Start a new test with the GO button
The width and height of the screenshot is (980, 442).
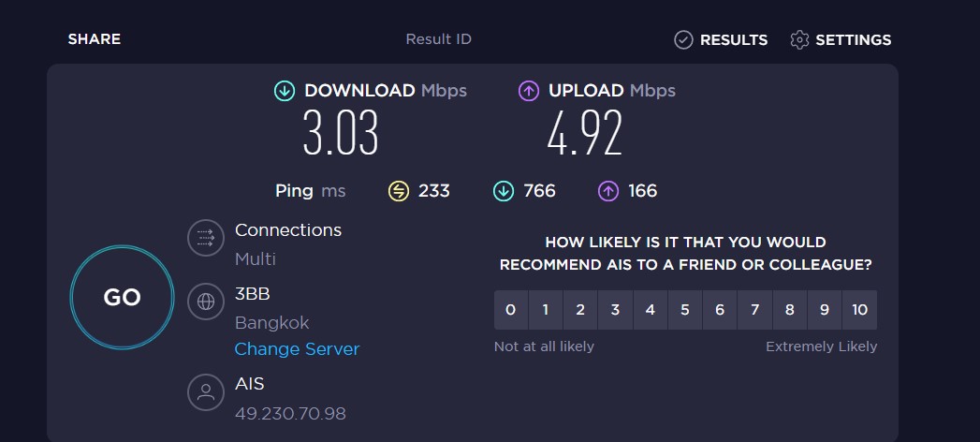(x=122, y=297)
